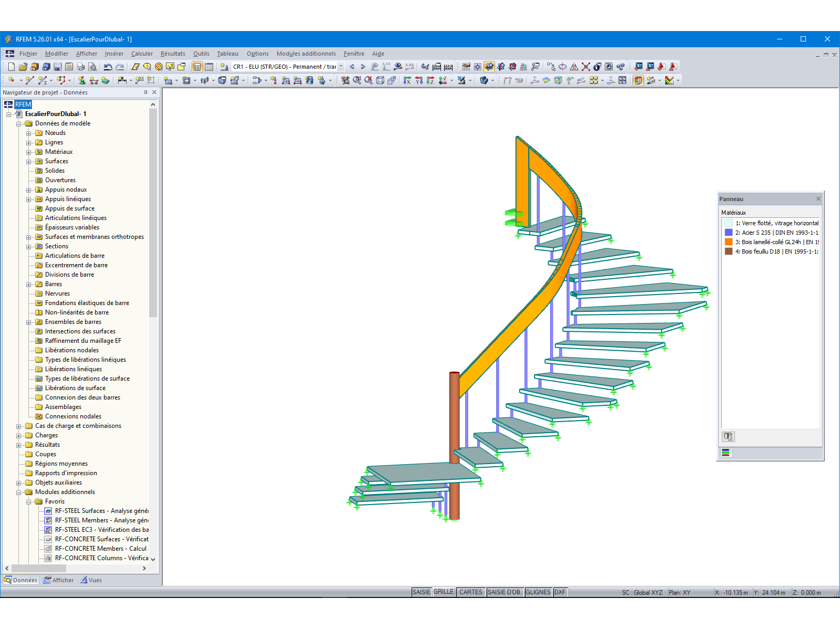Launch the Calculate icon in the toolbar
This screenshot has width=840, height=630.
coord(608,67)
